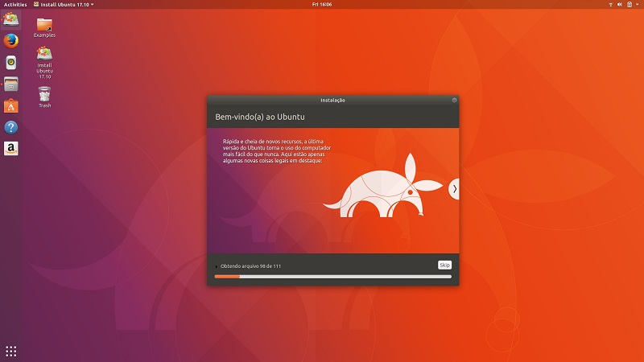Advance slideshow with the next arrow
This screenshot has height=362, width=644.
click(454, 189)
